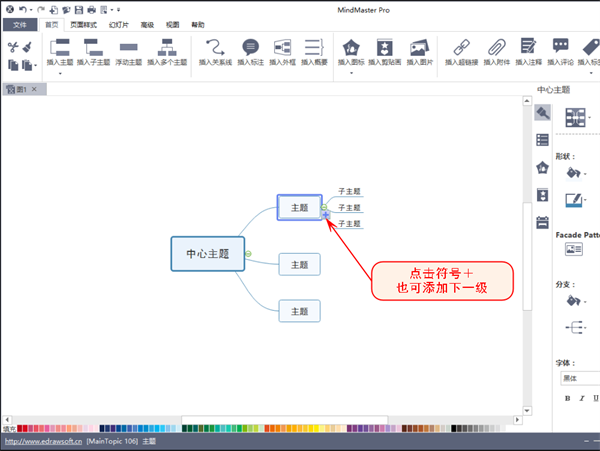Click Floating Topic (浮动主题) icon

(x=128, y=47)
